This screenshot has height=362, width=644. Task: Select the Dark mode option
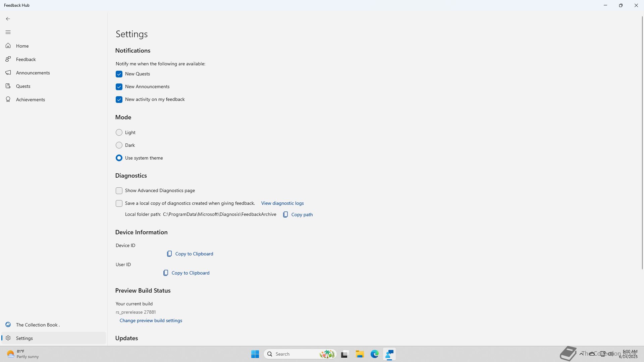coord(119,145)
